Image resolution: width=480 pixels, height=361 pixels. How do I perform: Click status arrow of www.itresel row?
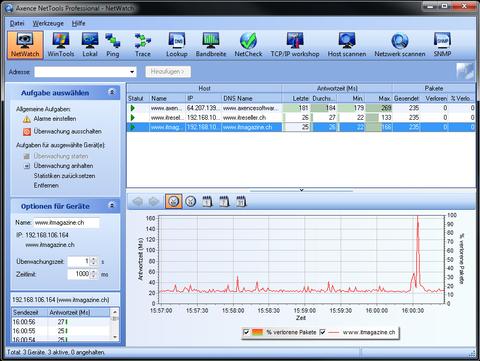(x=133, y=118)
